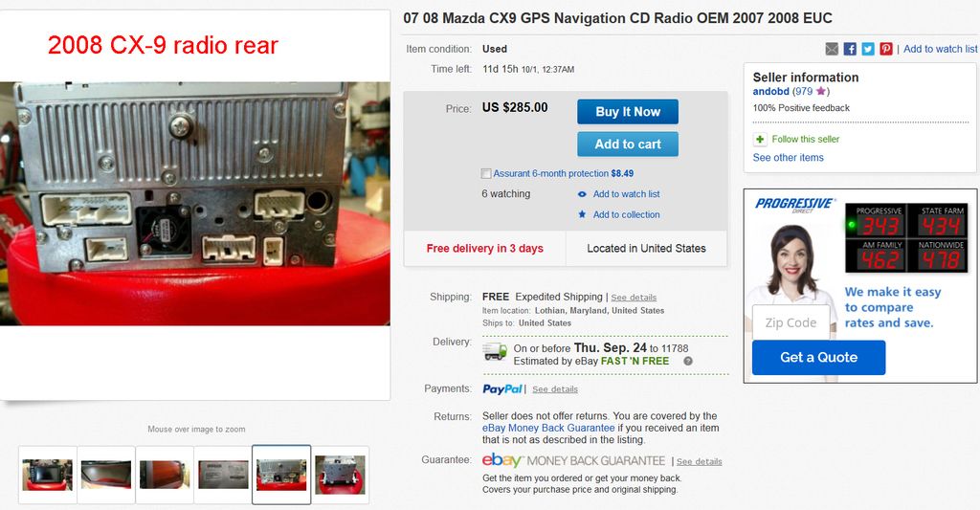This screenshot has width=980, height=510.
Task: Open eBay Money Back Guarantee link
Action: point(548,428)
